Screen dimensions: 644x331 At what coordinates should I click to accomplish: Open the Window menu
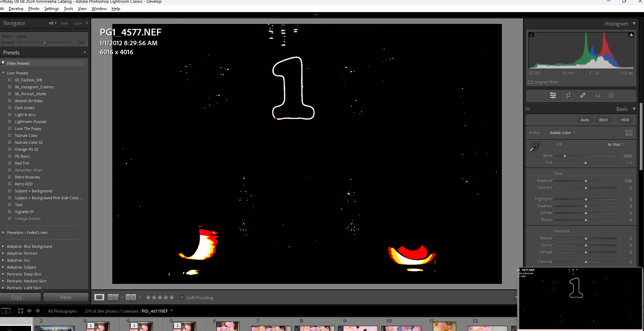point(99,9)
